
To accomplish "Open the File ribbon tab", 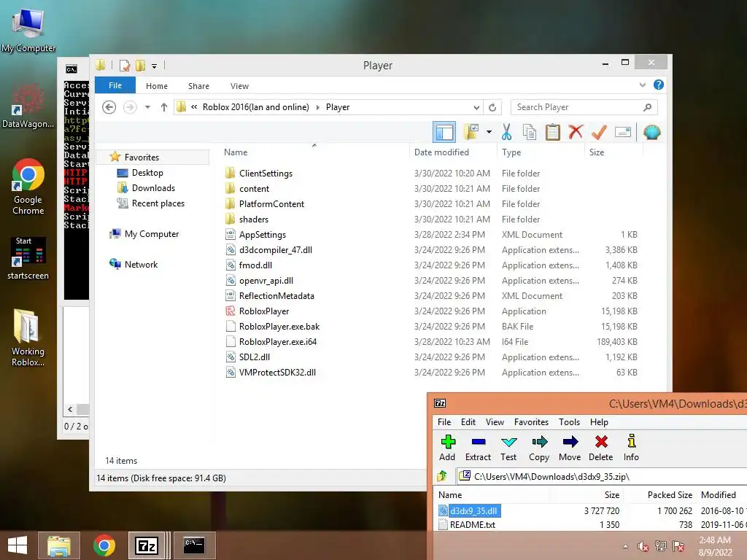I will click(115, 85).
